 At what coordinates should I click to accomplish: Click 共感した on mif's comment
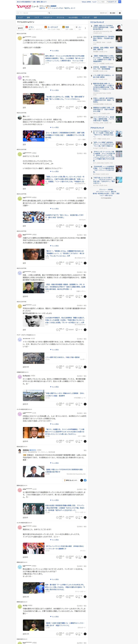[60, 189]
